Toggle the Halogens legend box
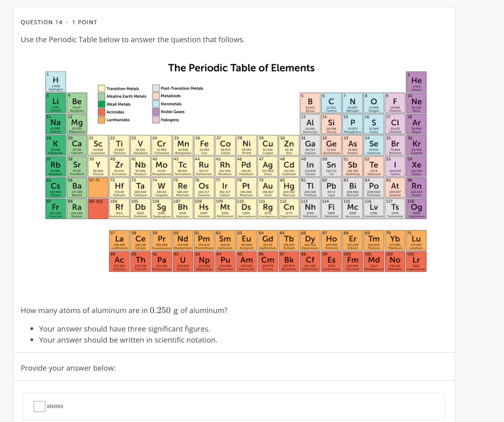This screenshot has height=422, width=504. tap(155, 120)
